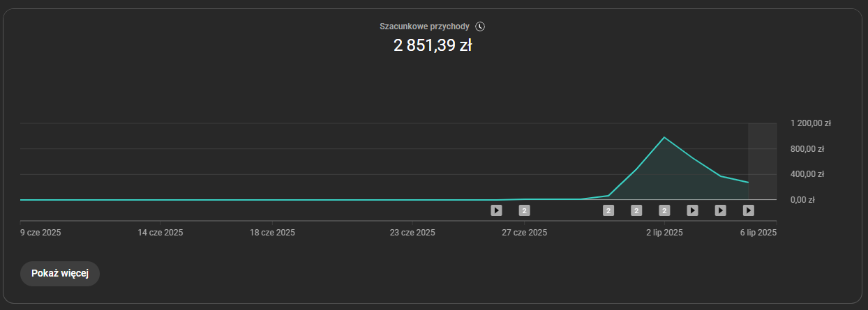Click the 400,00 zł axis value

click(x=807, y=174)
